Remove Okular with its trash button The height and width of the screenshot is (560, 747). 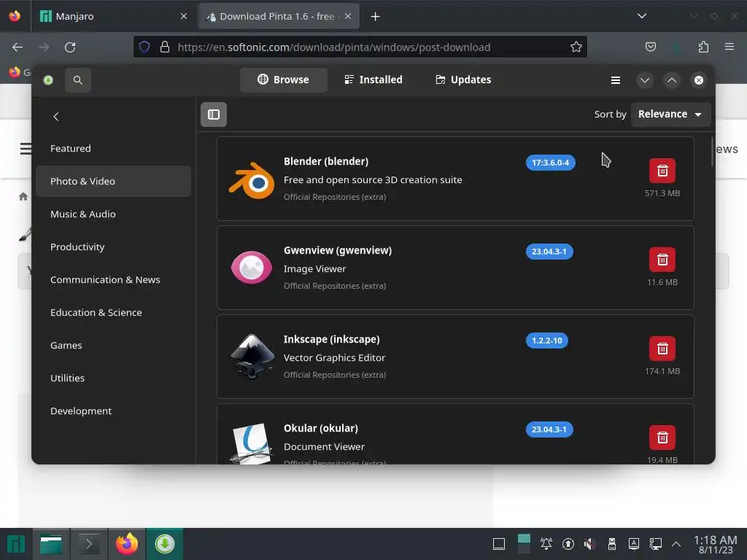click(x=662, y=437)
